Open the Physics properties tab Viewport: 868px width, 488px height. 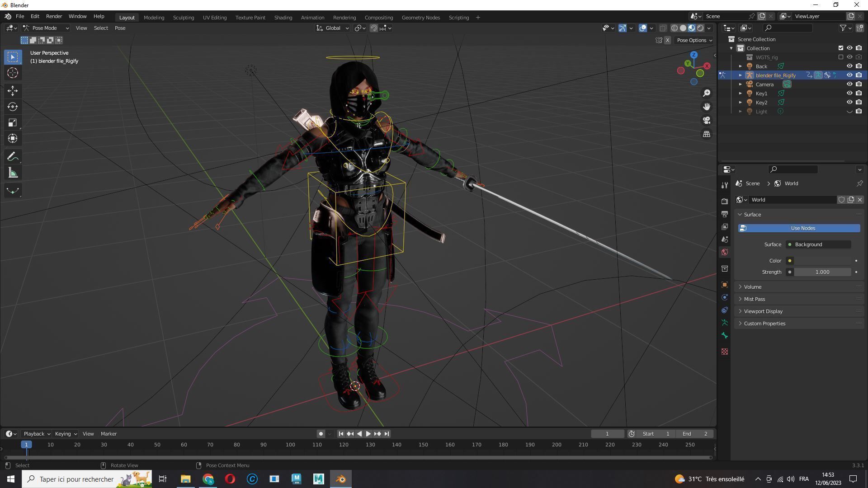click(x=725, y=297)
